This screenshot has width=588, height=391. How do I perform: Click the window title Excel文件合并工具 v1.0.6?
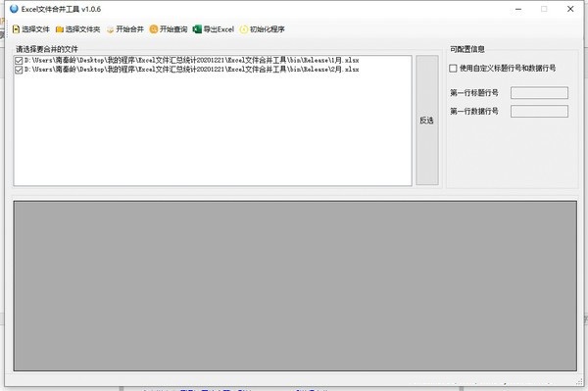pyautogui.click(x=61, y=10)
